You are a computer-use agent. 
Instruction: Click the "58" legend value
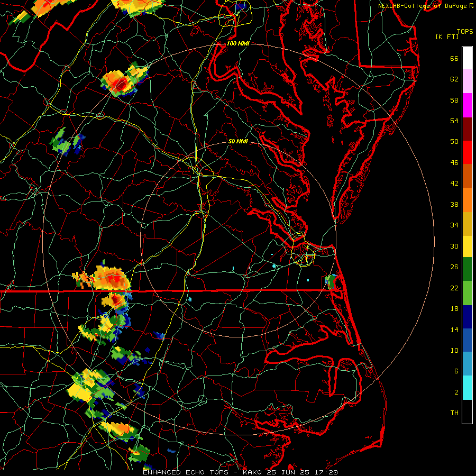pyautogui.click(x=454, y=100)
